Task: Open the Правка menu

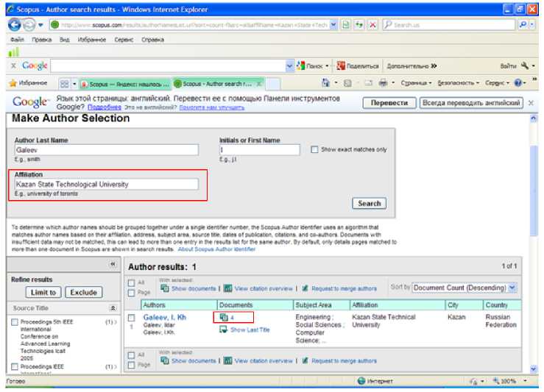Action: pos(42,40)
